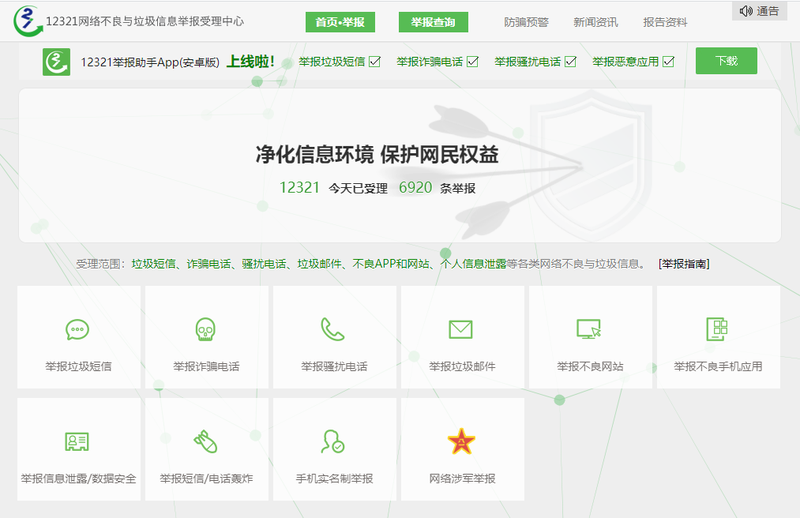Click 垃圾短信 in scope list
Viewport: 800px width, 518px height.
pyautogui.click(x=154, y=264)
